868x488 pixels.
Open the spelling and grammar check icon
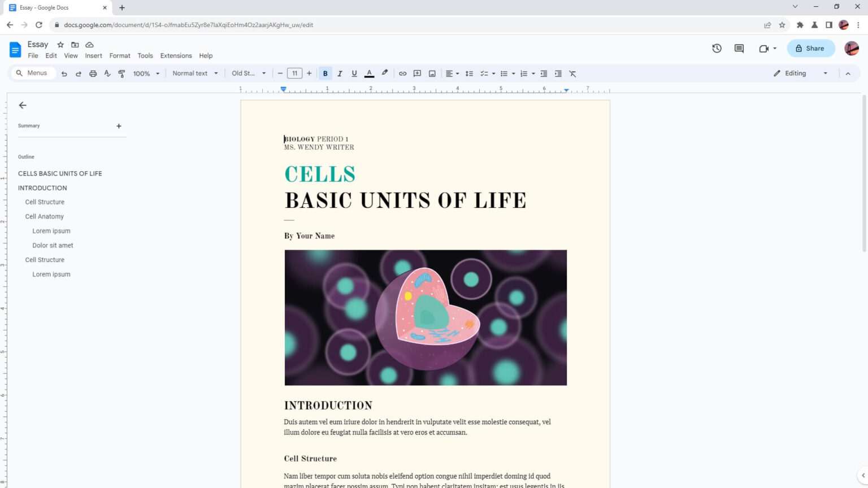coord(107,73)
